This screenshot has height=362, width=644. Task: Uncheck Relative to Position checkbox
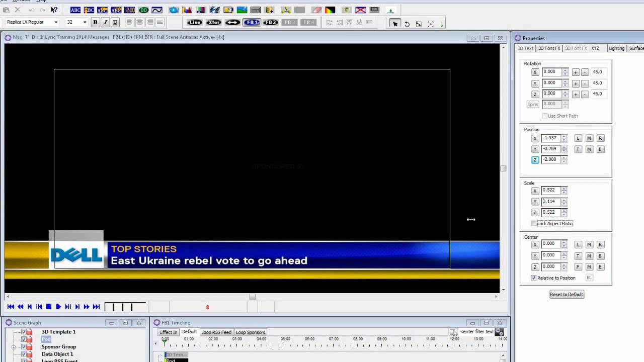point(534,278)
